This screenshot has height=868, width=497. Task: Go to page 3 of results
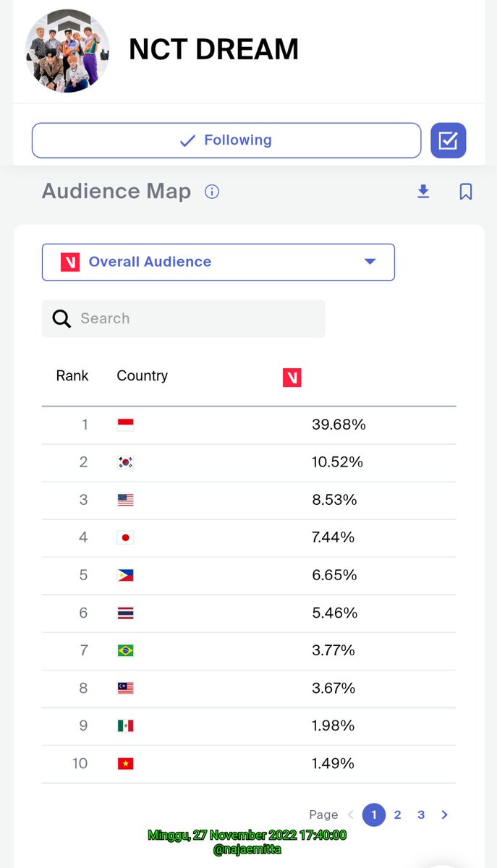421,814
